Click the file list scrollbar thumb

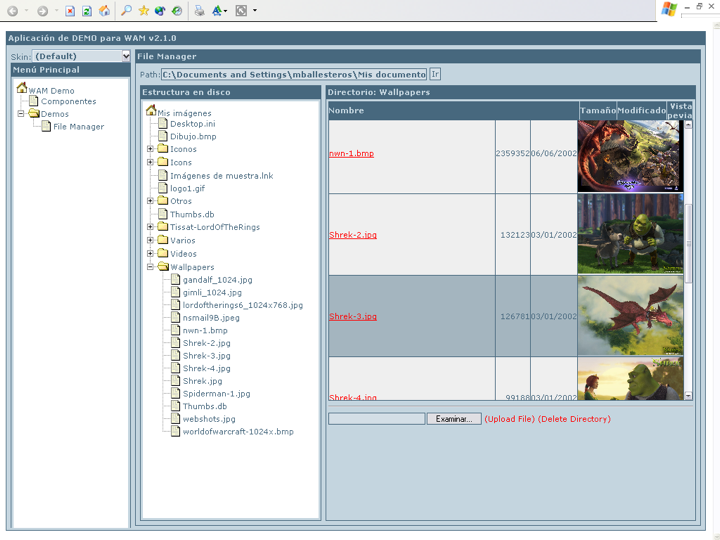click(688, 243)
